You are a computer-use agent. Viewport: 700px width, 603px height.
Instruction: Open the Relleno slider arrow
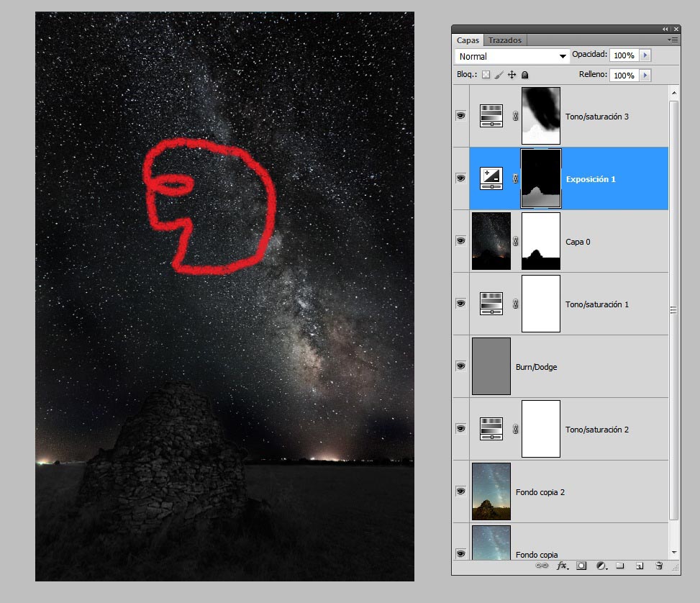click(645, 75)
